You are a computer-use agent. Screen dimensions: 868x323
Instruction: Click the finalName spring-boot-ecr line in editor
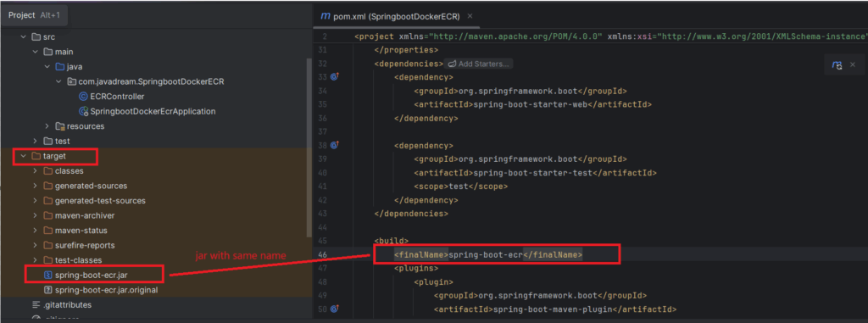click(x=487, y=255)
